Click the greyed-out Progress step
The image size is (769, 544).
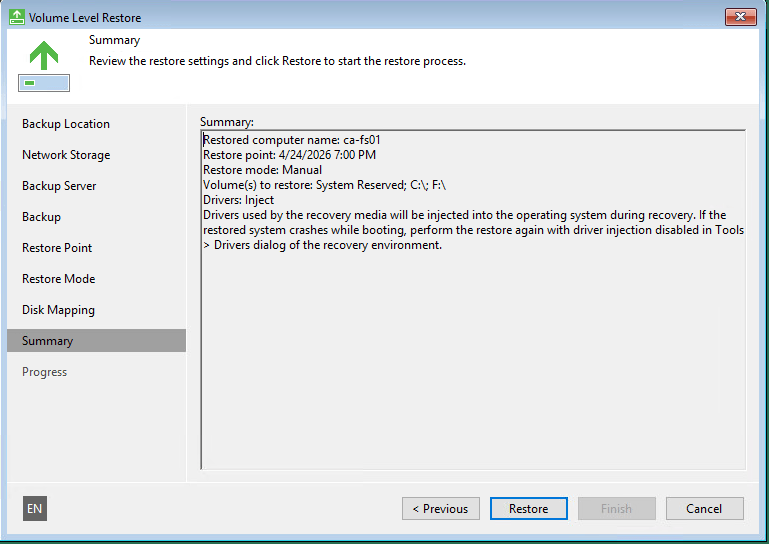(x=44, y=372)
